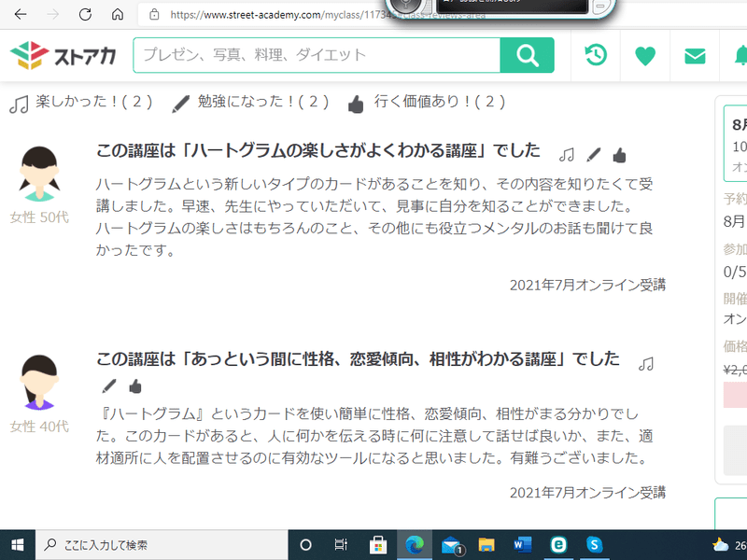Open the ストアカ logo home link
This screenshot has height=560, width=747.
[x=63, y=55]
